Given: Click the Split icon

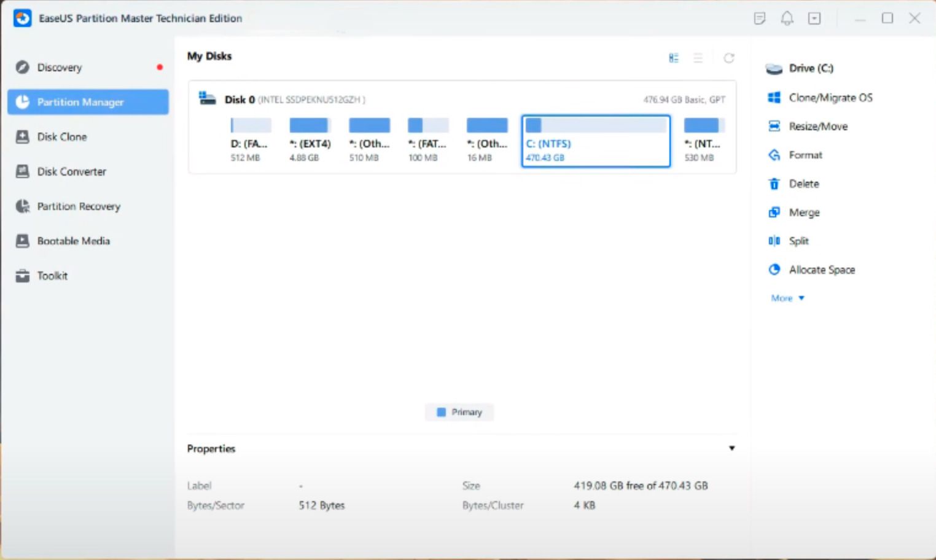Looking at the screenshot, I should 774,241.
